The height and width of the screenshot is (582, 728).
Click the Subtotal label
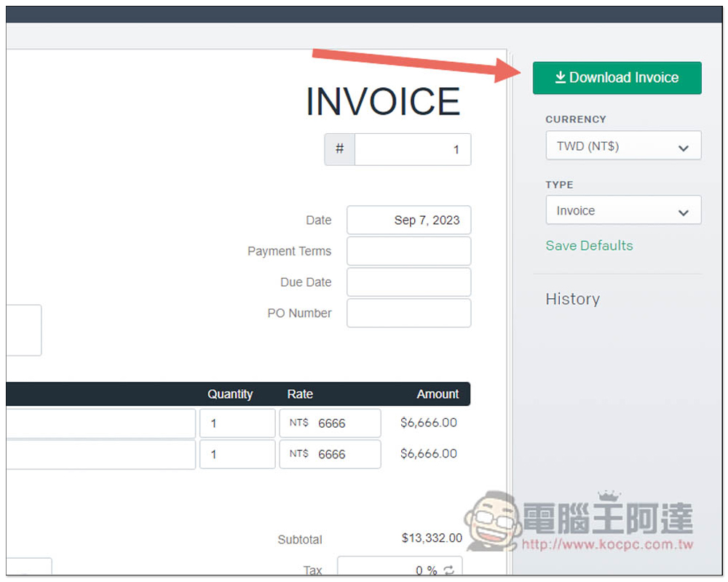point(300,540)
